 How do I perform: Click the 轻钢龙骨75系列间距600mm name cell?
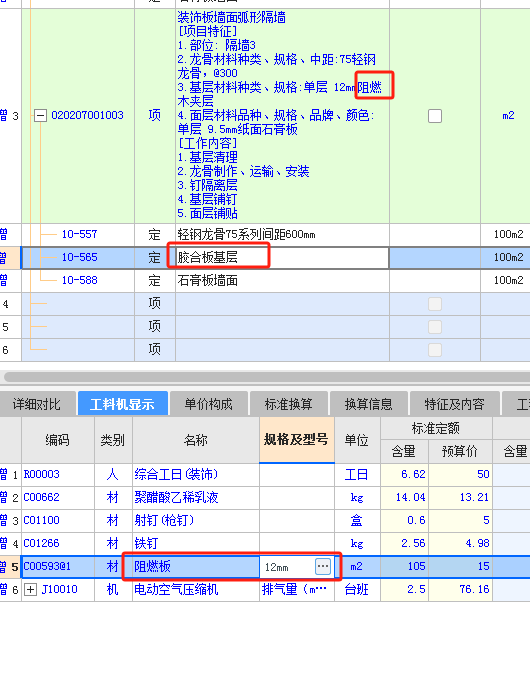[282, 235]
